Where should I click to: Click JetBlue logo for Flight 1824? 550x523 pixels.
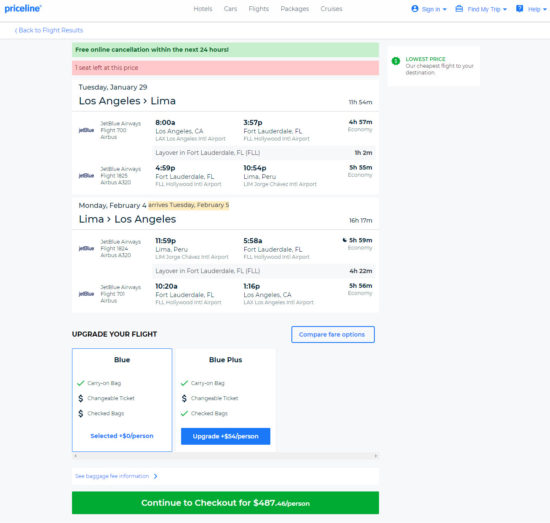tap(86, 248)
